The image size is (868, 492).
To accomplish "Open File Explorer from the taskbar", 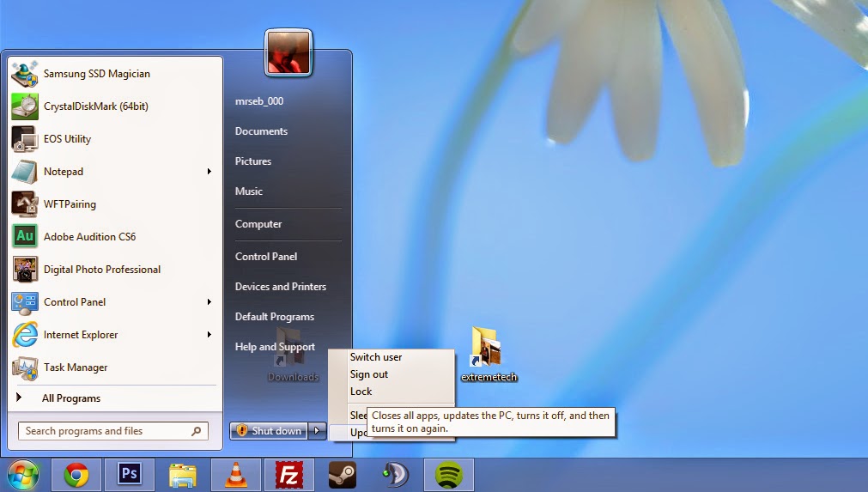I will (x=183, y=475).
